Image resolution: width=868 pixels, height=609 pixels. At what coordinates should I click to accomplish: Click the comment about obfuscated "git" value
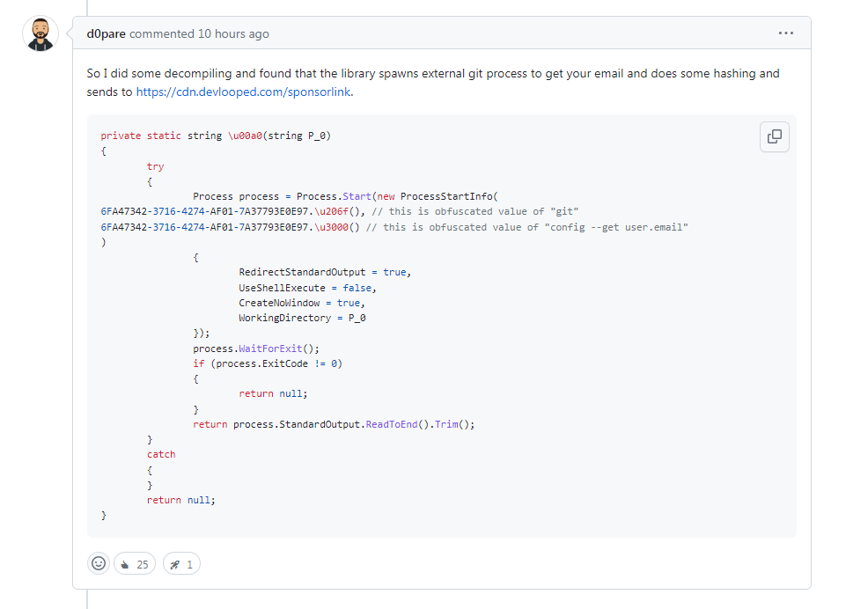coord(475,211)
